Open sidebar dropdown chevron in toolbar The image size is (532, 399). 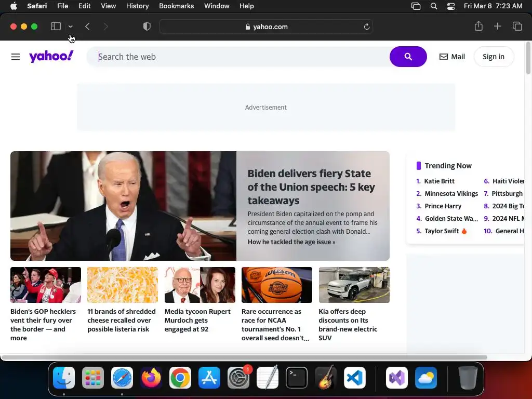(70, 26)
